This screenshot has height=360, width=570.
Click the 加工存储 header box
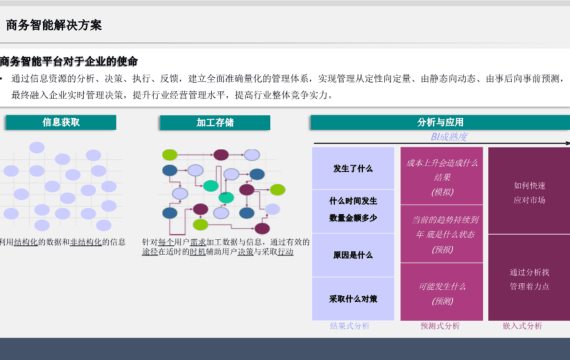tap(215, 123)
